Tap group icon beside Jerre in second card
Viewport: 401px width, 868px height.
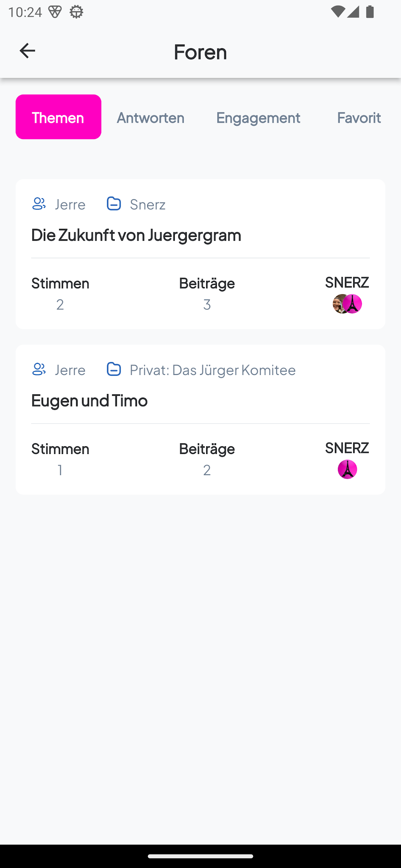point(39,369)
